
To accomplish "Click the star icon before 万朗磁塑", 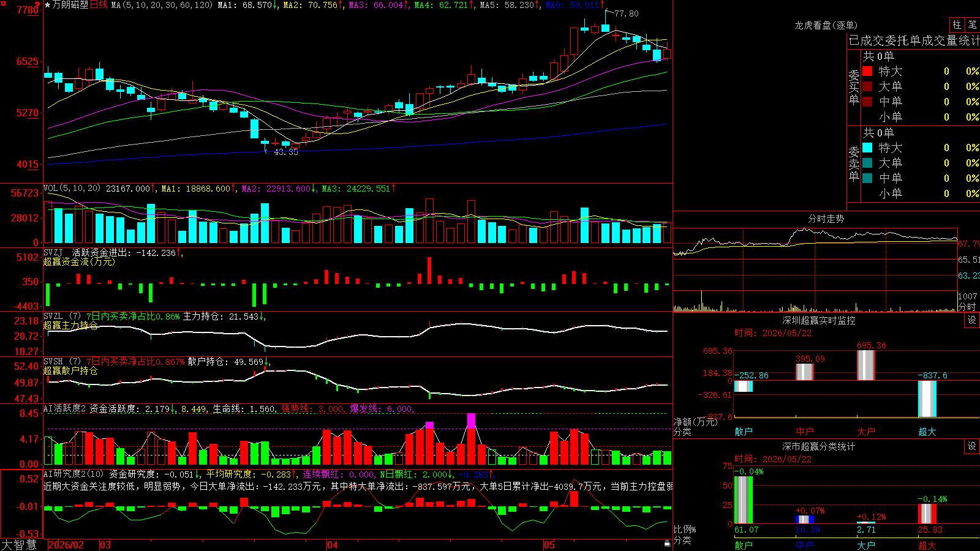I will (47, 5).
